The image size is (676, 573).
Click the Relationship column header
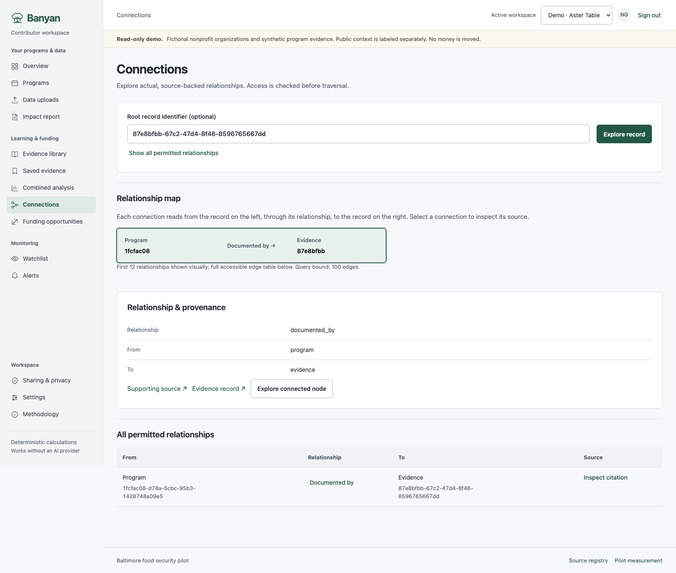pyautogui.click(x=324, y=457)
